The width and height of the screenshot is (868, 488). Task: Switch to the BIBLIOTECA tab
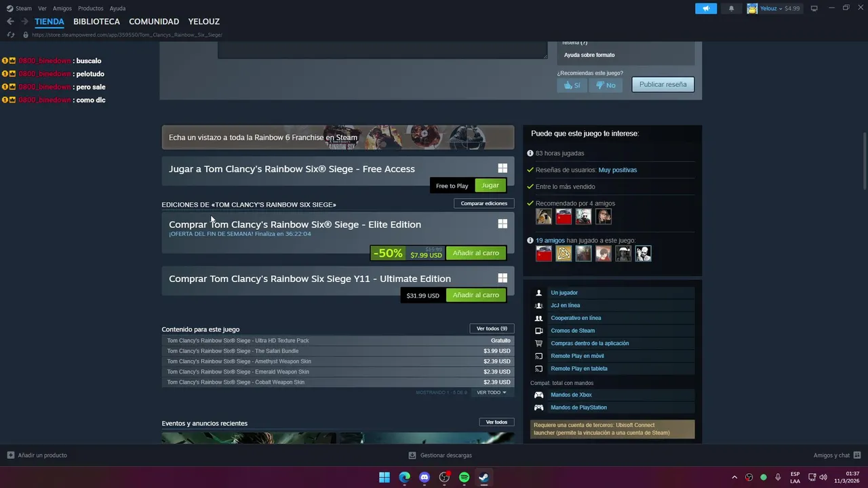point(96,22)
